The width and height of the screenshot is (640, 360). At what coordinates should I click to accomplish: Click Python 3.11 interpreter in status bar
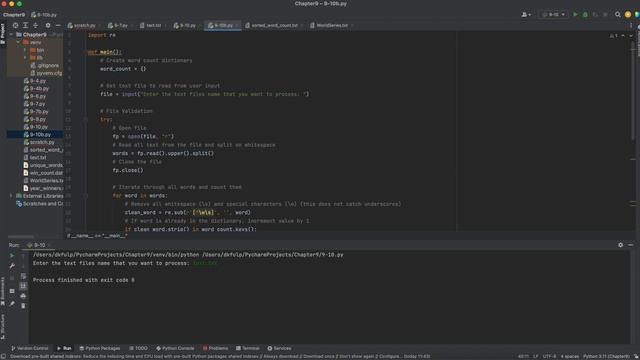[606, 357]
